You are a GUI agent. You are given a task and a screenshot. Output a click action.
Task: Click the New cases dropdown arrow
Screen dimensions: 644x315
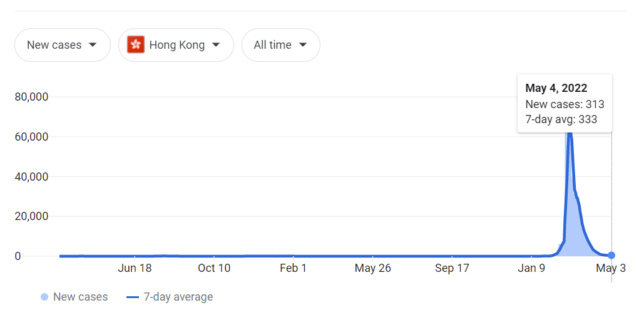point(93,45)
